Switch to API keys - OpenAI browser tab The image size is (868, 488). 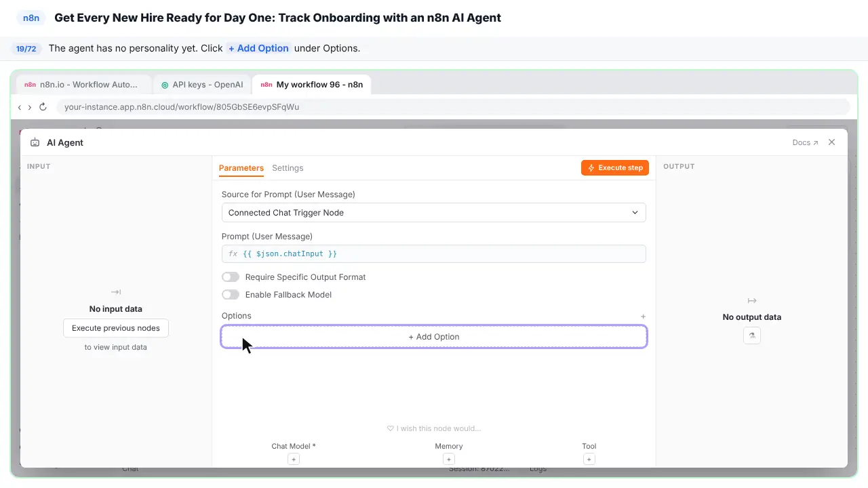click(203, 85)
